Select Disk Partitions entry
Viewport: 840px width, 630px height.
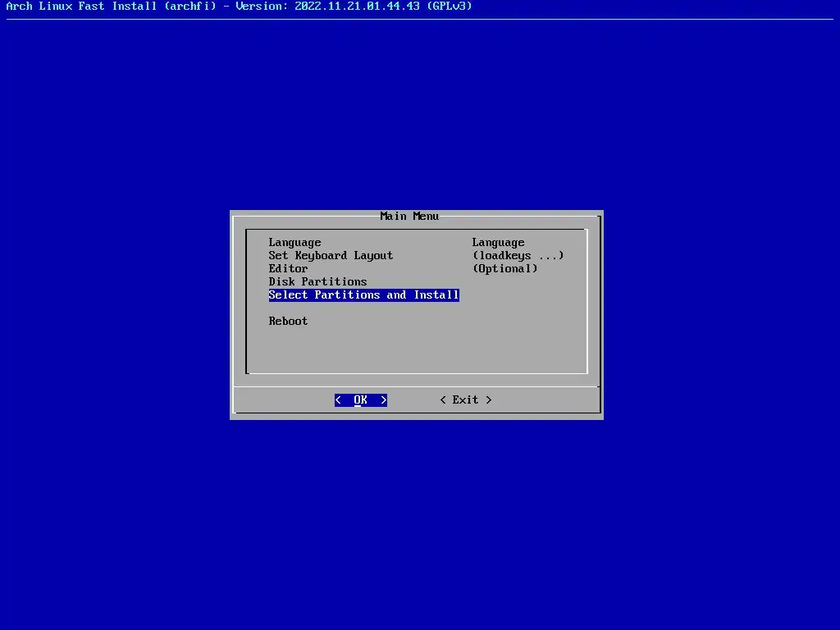[x=317, y=282]
